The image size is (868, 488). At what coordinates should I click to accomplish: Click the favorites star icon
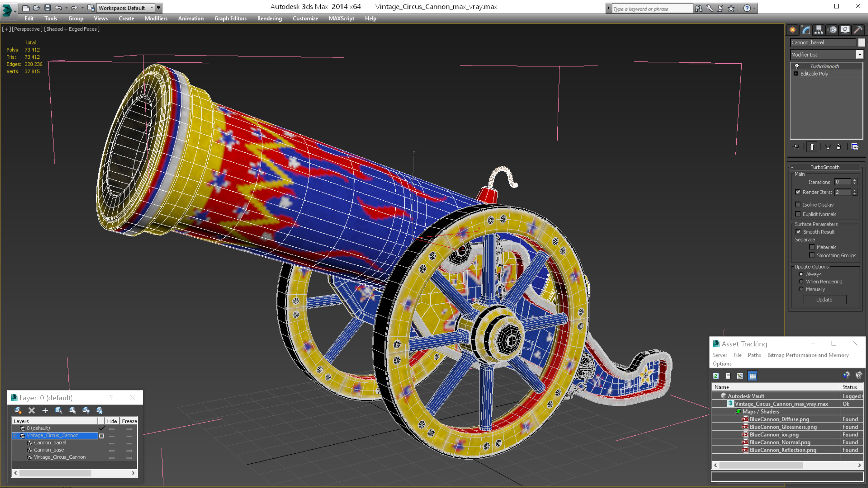[731, 8]
